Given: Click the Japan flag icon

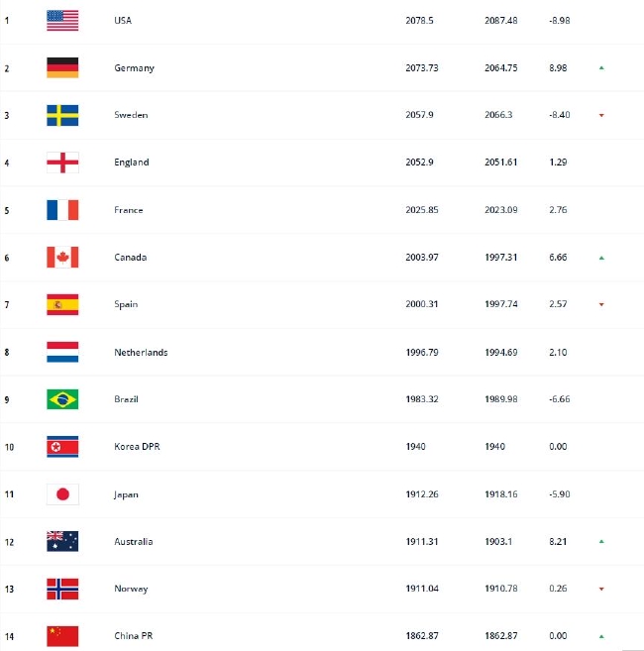Looking at the screenshot, I should coord(62,494).
